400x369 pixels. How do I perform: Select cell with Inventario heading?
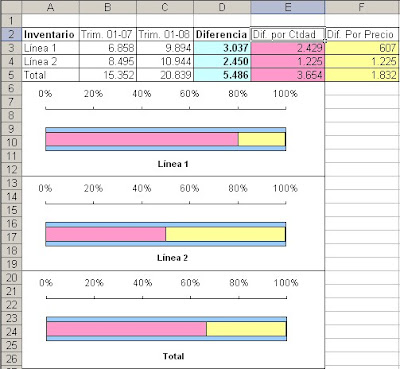tap(50, 34)
